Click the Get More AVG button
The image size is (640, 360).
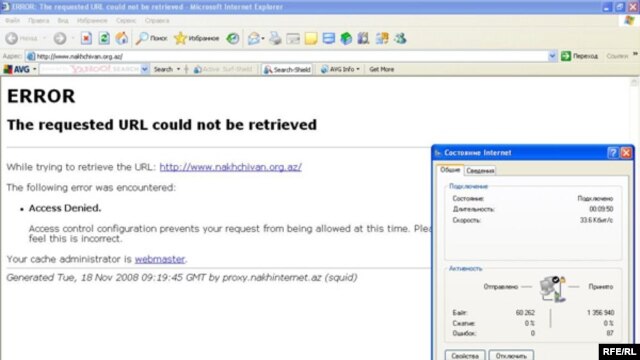click(382, 69)
